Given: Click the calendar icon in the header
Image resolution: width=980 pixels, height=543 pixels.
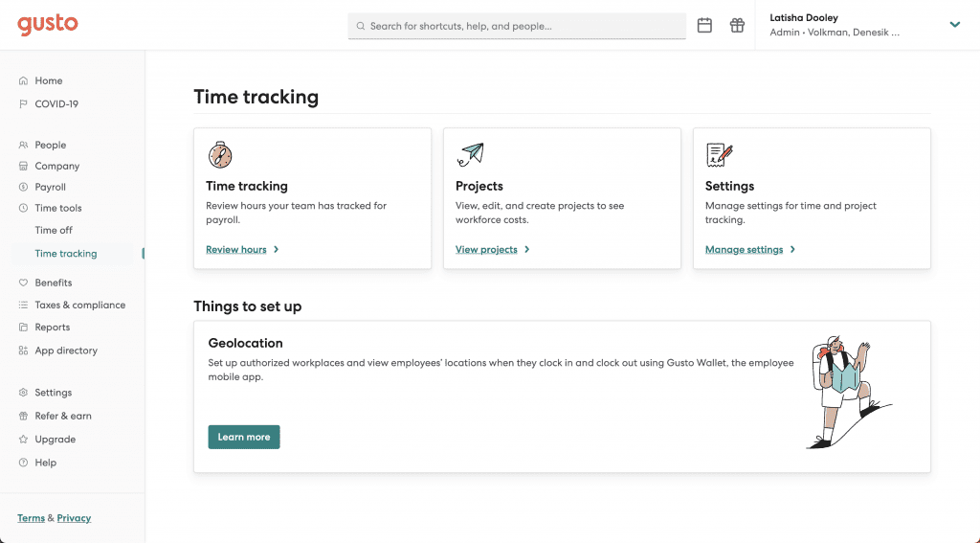Looking at the screenshot, I should pyautogui.click(x=704, y=26).
